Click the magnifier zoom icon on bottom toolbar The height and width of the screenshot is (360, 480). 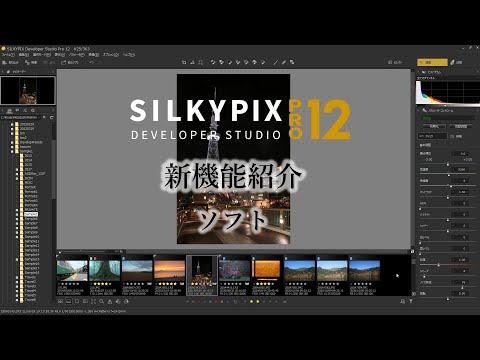pyautogui.click(x=101, y=301)
